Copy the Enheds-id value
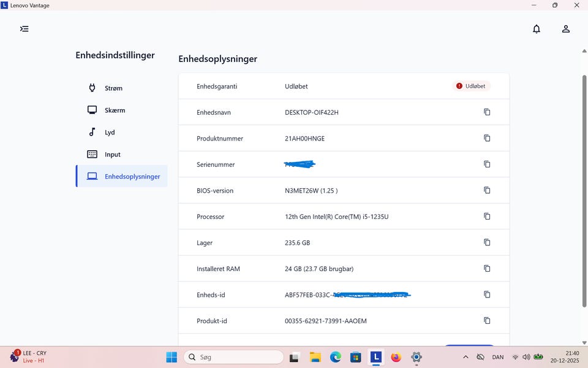The width and height of the screenshot is (588, 368). point(487,294)
